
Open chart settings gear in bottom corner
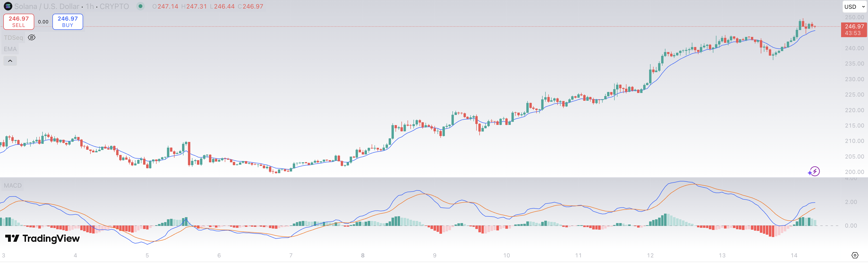coord(855,255)
